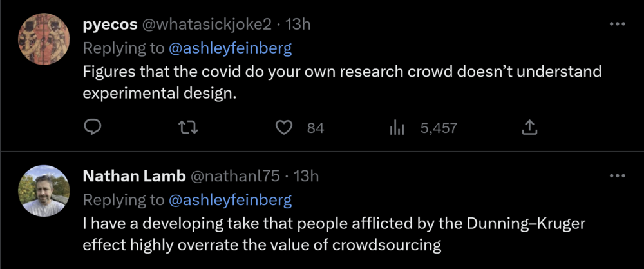Retweet the pyecos tweet
The height and width of the screenshot is (269, 644).
(188, 128)
